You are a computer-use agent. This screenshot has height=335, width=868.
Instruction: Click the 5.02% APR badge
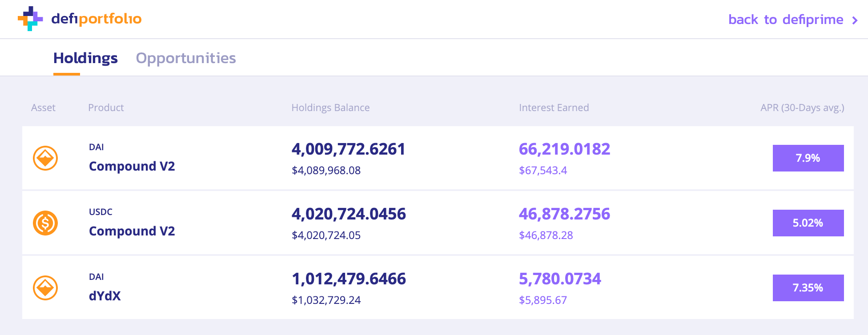(x=808, y=223)
